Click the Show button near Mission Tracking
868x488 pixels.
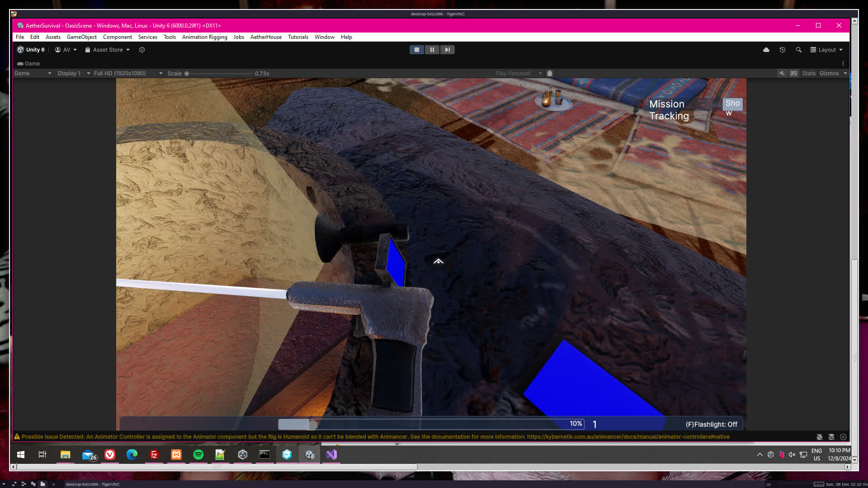point(732,104)
